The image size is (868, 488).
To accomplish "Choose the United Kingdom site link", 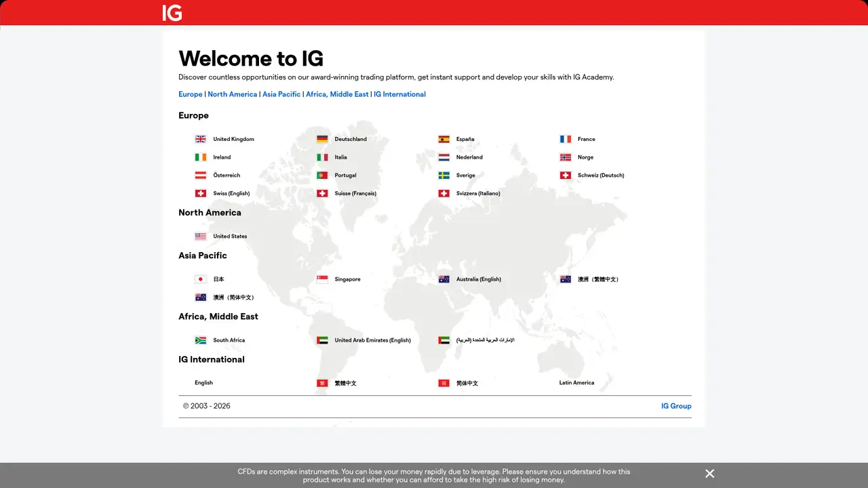I will click(x=233, y=139).
